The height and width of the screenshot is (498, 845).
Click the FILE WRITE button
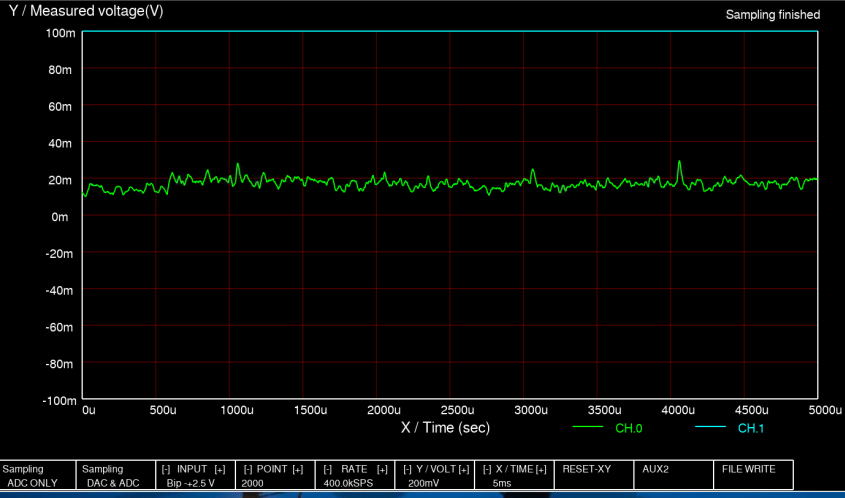click(753, 475)
